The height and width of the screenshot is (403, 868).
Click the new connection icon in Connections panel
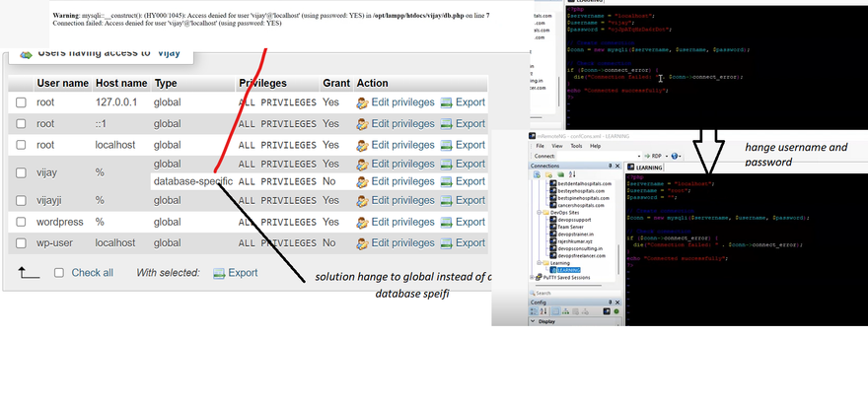click(536, 174)
